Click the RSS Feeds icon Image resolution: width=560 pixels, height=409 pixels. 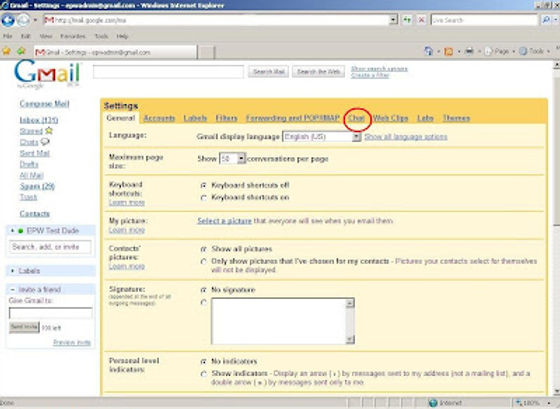(449, 51)
